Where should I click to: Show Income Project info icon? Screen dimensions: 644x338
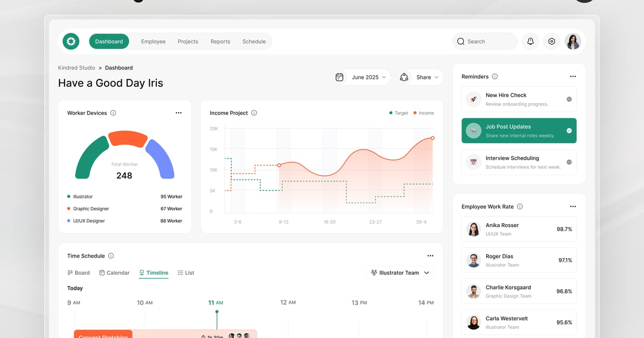point(254,113)
